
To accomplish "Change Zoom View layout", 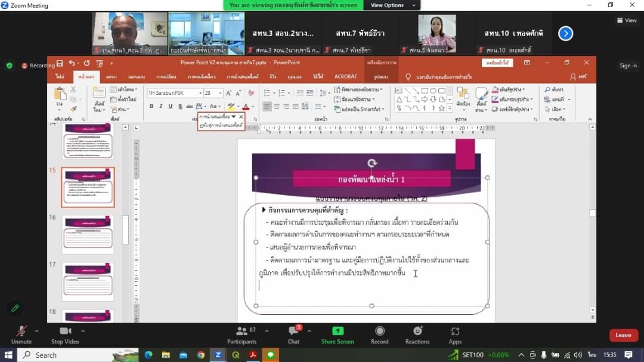I will point(627,20).
